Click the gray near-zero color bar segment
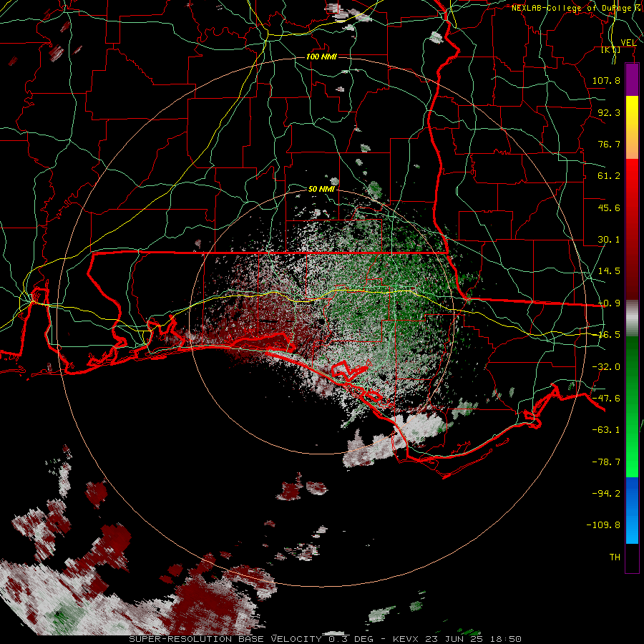This screenshot has width=644, height=644. click(632, 318)
